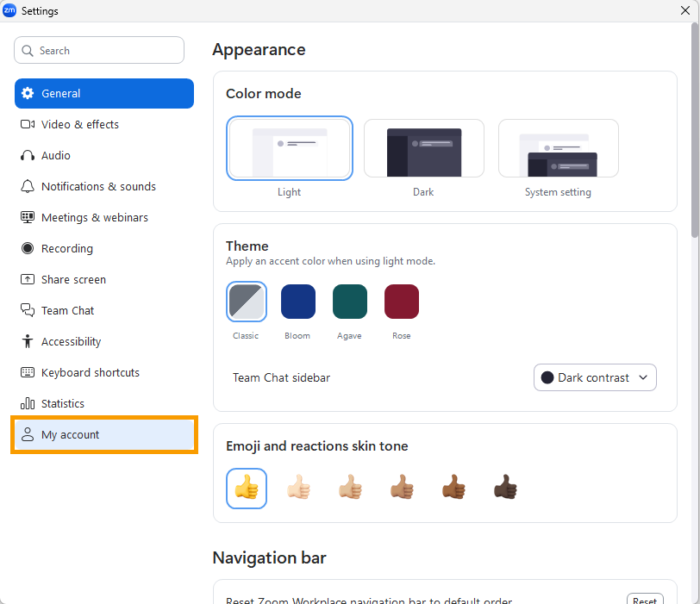This screenshot has width=700, height=604.
Task: Open the Recording circle icon
Action: coord(27,249)
